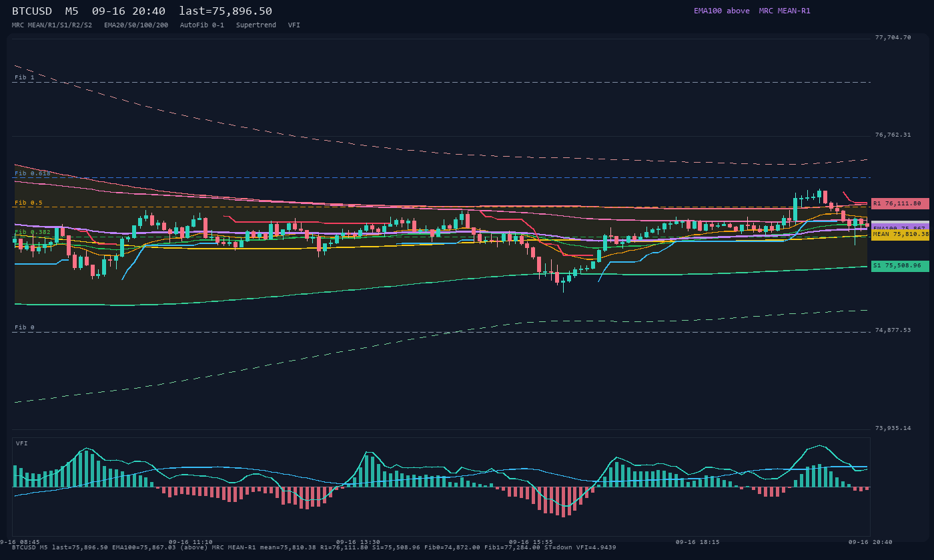Click the Fib 1 level label
This screenshot has width=934, height=560.
[x=25, y=77]
